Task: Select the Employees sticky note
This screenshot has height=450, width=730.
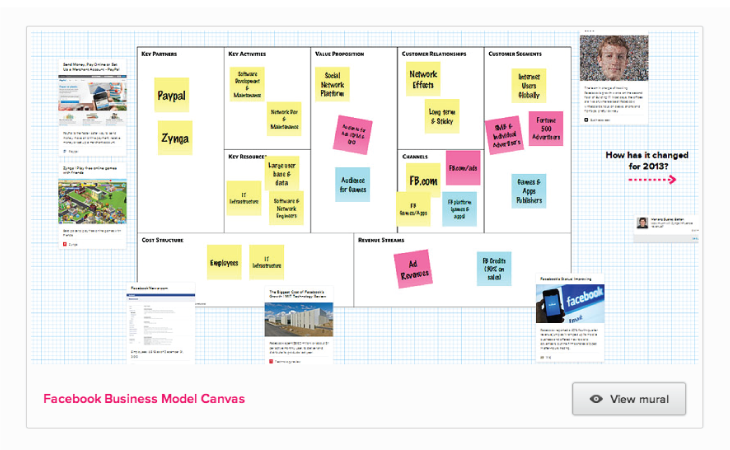Action: [x=224, y=262]
